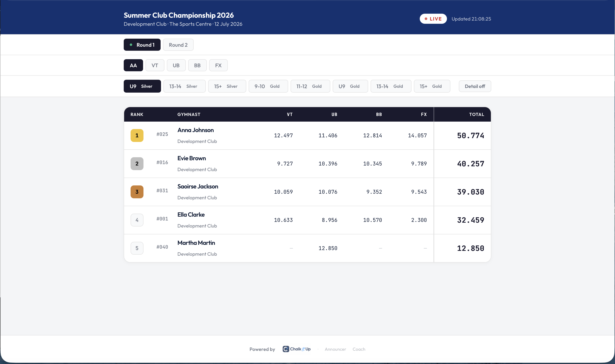This screenshot has height=364, width=615.
Task: Click the rank 4 badge
Action: tap(137, 220)
